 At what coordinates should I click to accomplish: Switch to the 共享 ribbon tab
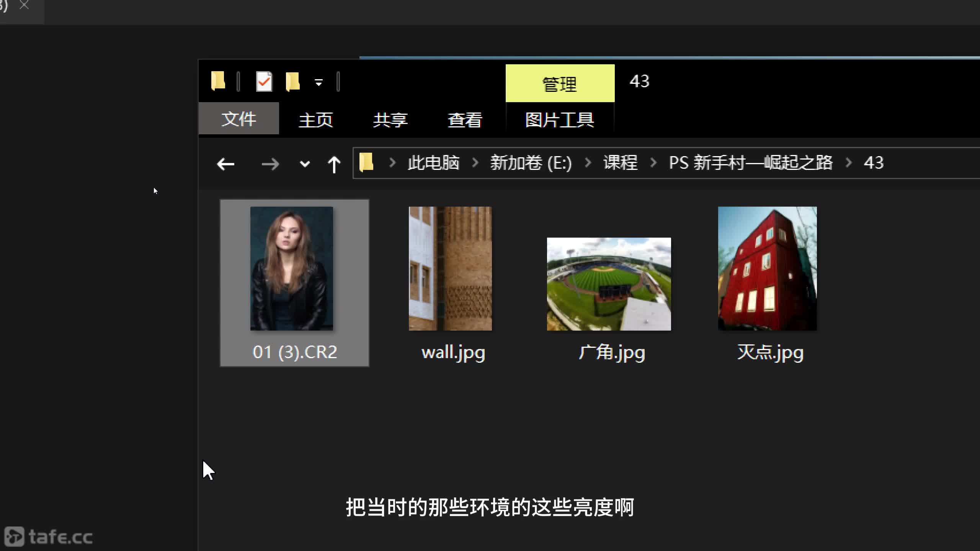pyautogui.click(x=390, y=120)
